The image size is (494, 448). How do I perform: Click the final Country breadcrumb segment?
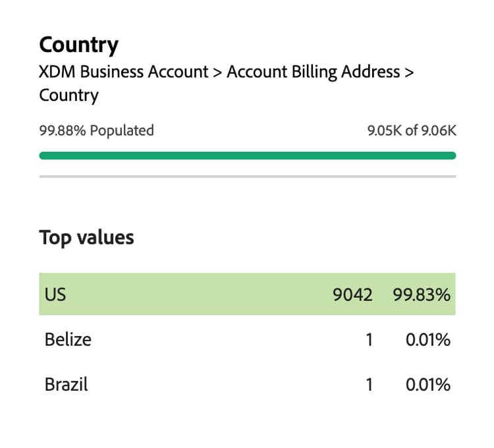69,95
